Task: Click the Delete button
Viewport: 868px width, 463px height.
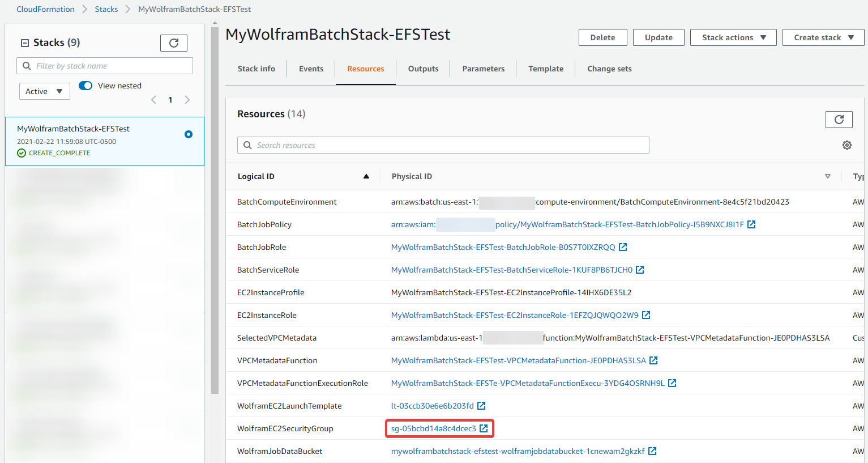Action: (603, 37)
